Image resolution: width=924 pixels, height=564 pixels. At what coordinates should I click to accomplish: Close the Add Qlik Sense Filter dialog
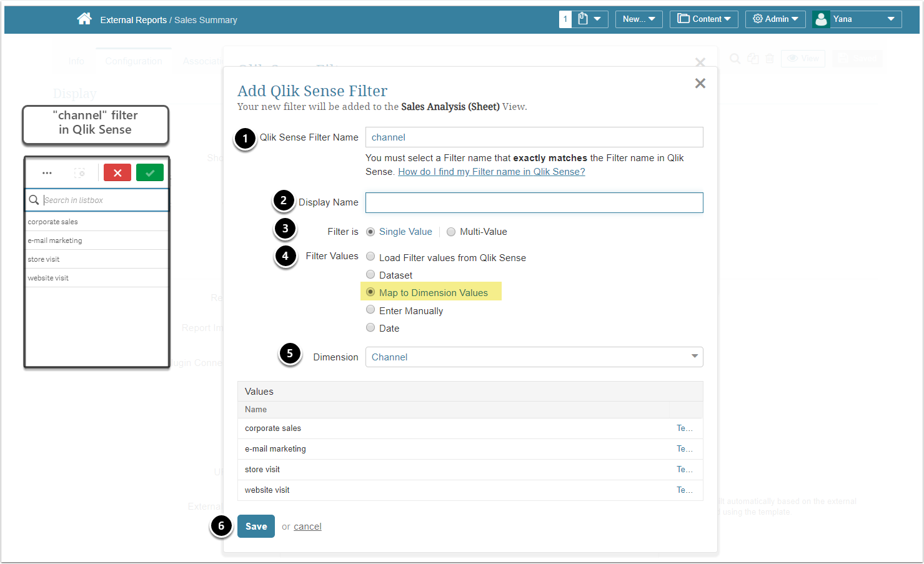click(700, 84)
